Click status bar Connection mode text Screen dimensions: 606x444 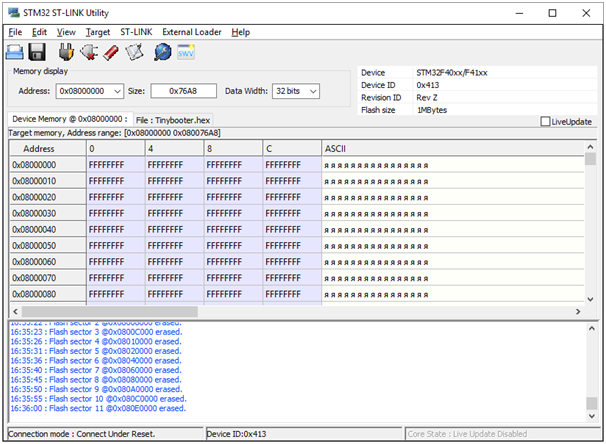point(82,434)
